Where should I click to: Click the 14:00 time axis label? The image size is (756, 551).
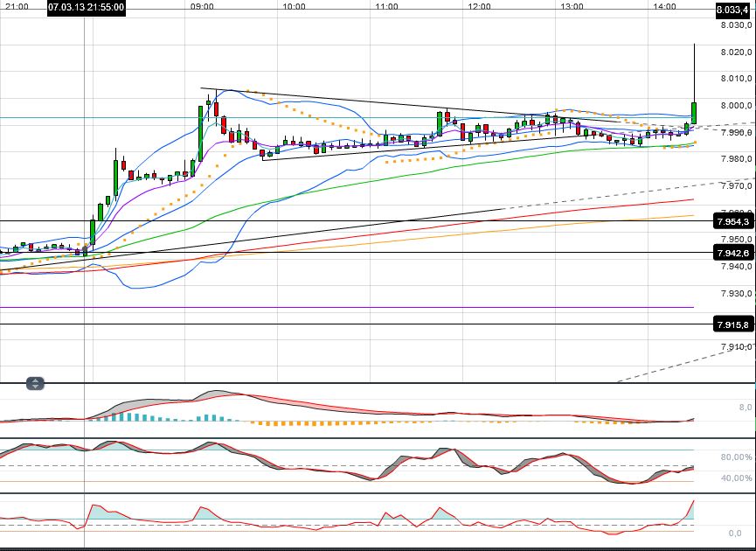tap(664, 7)
